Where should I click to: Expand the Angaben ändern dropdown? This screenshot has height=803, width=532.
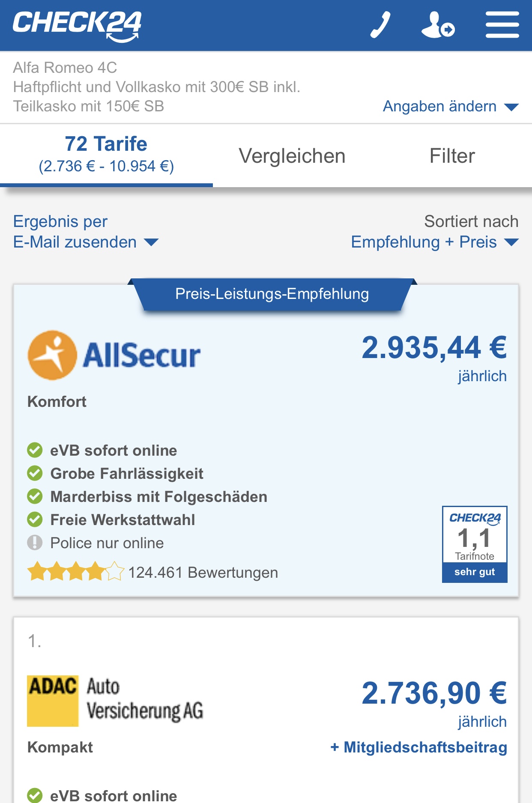coord(450,106)
